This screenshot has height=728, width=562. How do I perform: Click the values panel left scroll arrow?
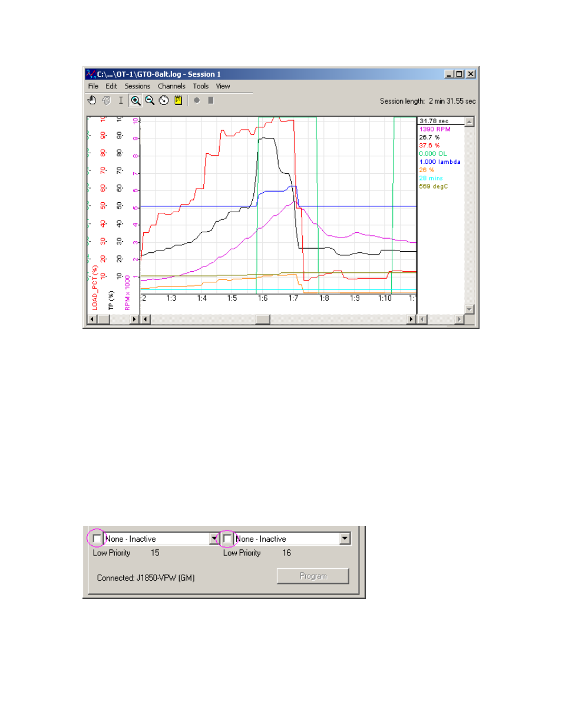422,319
